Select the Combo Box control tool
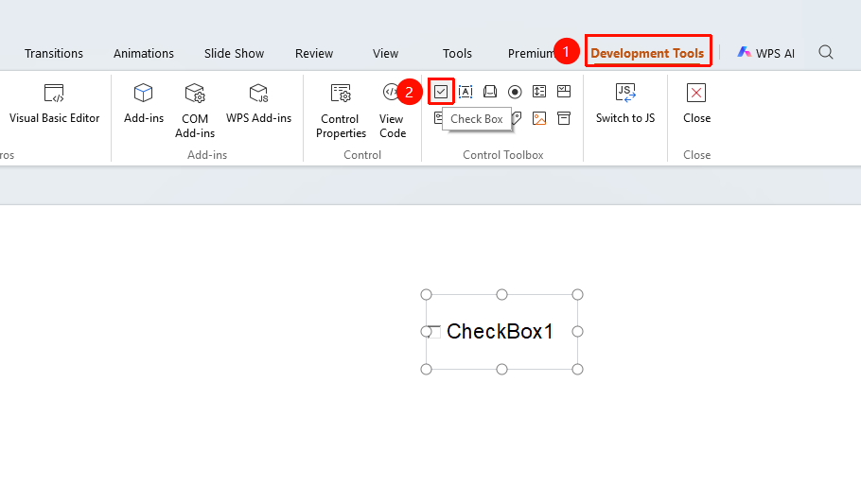 tap(564, 92)
